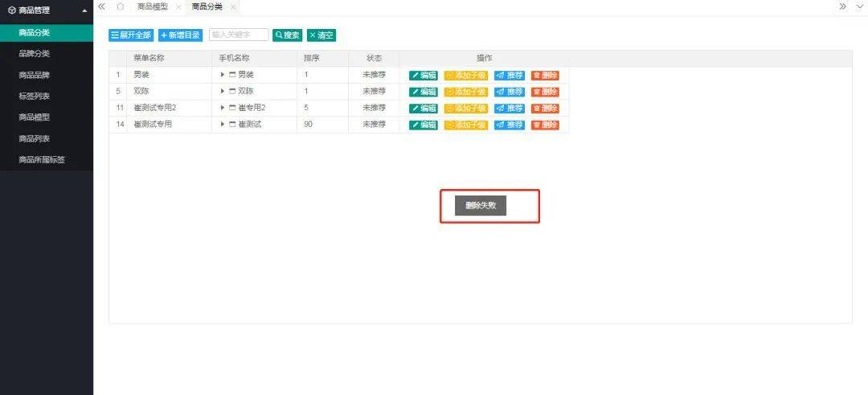Click the 展开全部 button
This screenshot has width=868, height=395.
click(131, 35)
